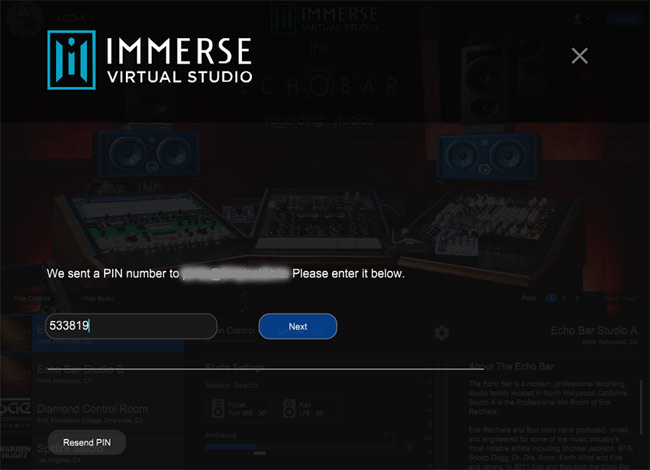Click the About panel vertical scrollbar

[x=641, y=400]
